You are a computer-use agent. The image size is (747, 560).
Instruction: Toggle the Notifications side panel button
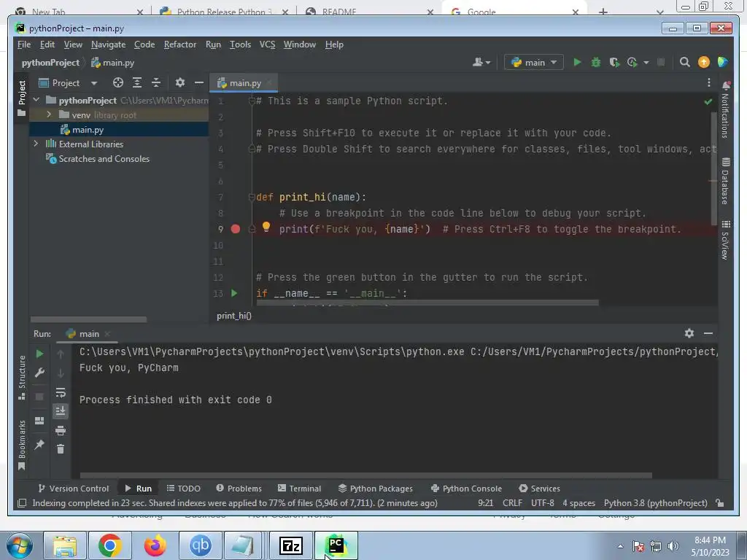click(725, 110)
